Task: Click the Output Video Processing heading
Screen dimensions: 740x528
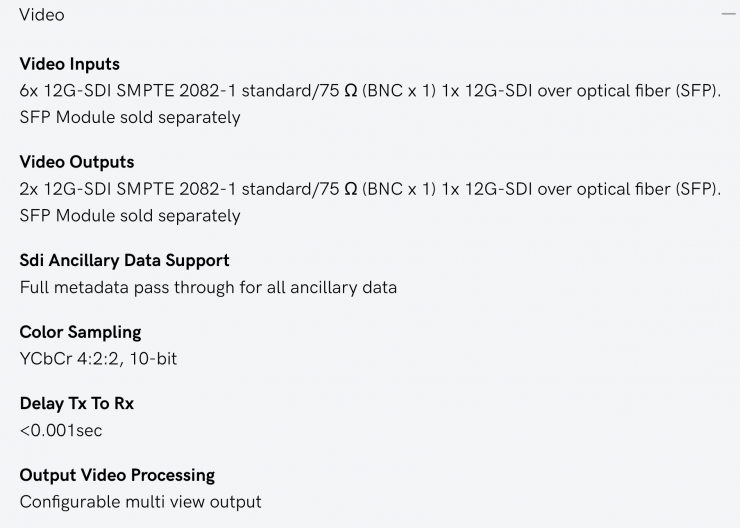Action: pos(117,475)
